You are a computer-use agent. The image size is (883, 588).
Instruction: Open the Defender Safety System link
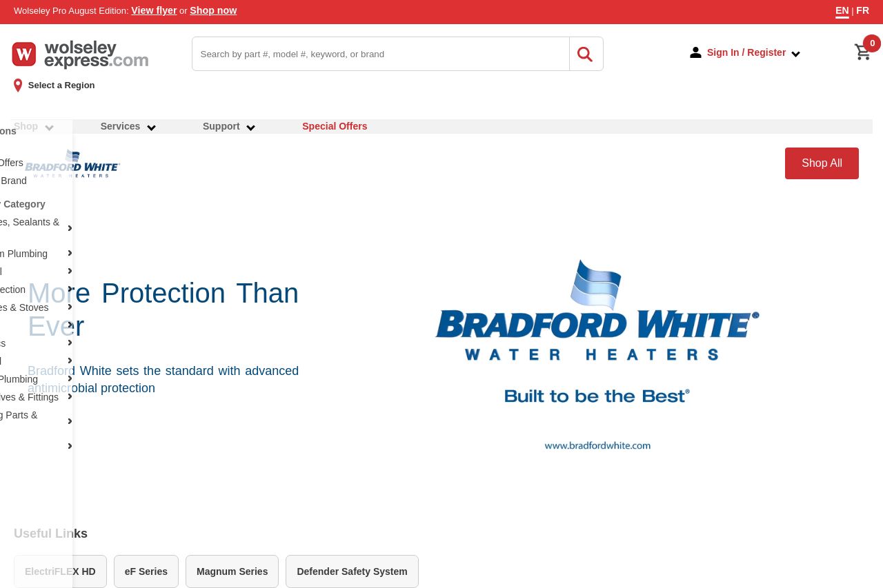pyautogui.click(x=352, y=571)
